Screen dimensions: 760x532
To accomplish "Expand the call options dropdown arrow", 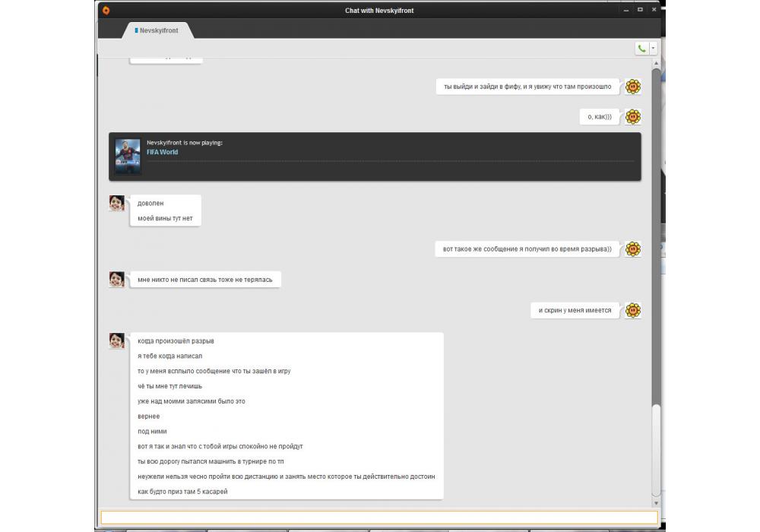I will click(653, 49).
